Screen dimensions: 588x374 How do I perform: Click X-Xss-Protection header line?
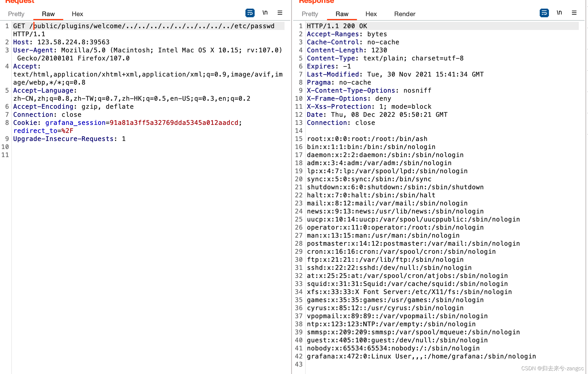coord(369,106)
